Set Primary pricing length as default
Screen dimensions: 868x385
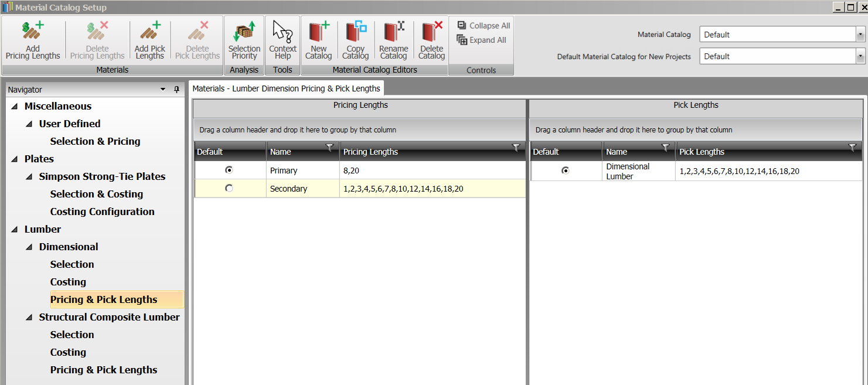click(x=229, y=170)
